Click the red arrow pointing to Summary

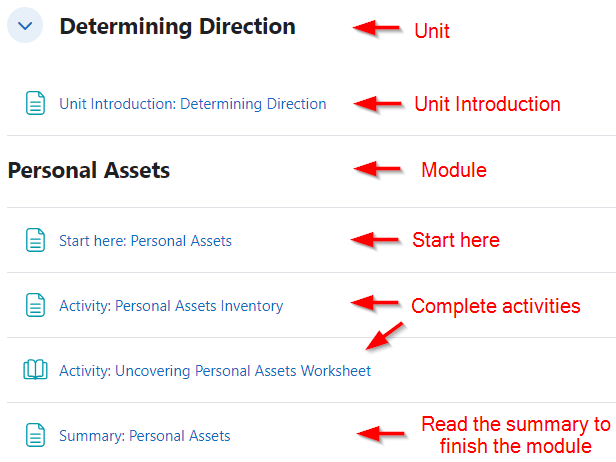click(381, 434)
